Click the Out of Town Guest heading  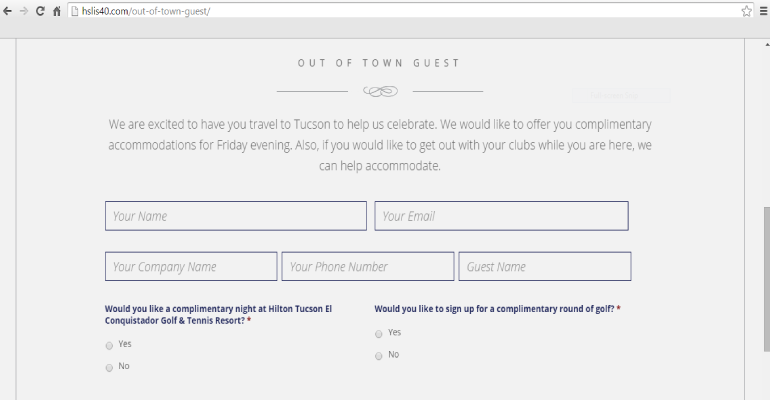pos(379,63)
